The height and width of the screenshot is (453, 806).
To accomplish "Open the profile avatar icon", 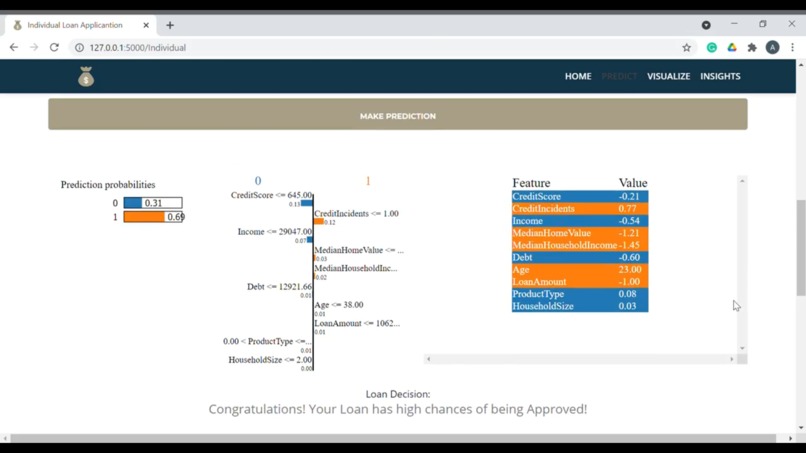I will 772,47.
